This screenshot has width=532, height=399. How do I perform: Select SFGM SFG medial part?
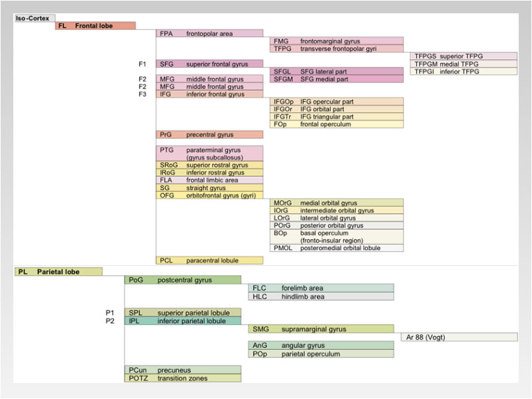336,78
